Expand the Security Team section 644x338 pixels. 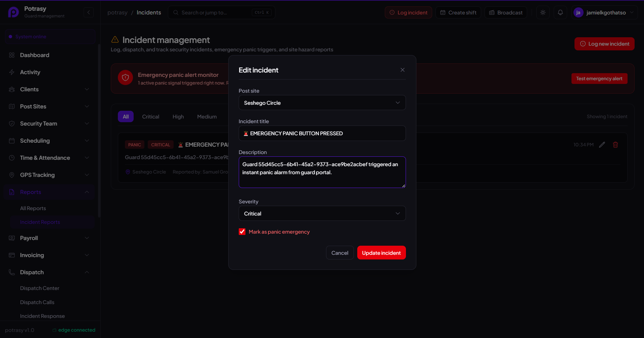click(49, 124)
